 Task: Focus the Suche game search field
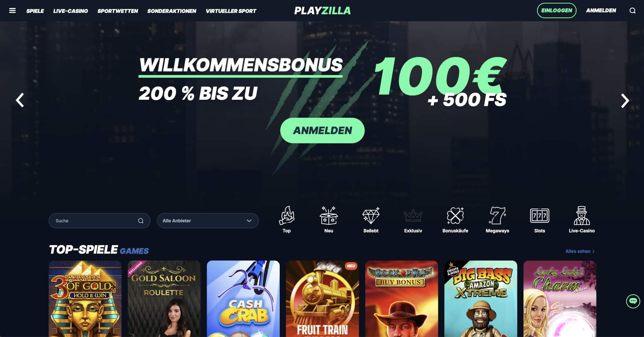click(99, 221)
